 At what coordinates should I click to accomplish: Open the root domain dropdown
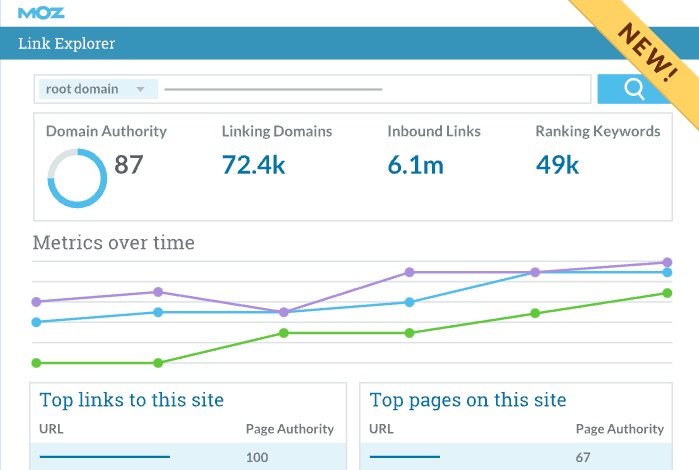[96, 89]
